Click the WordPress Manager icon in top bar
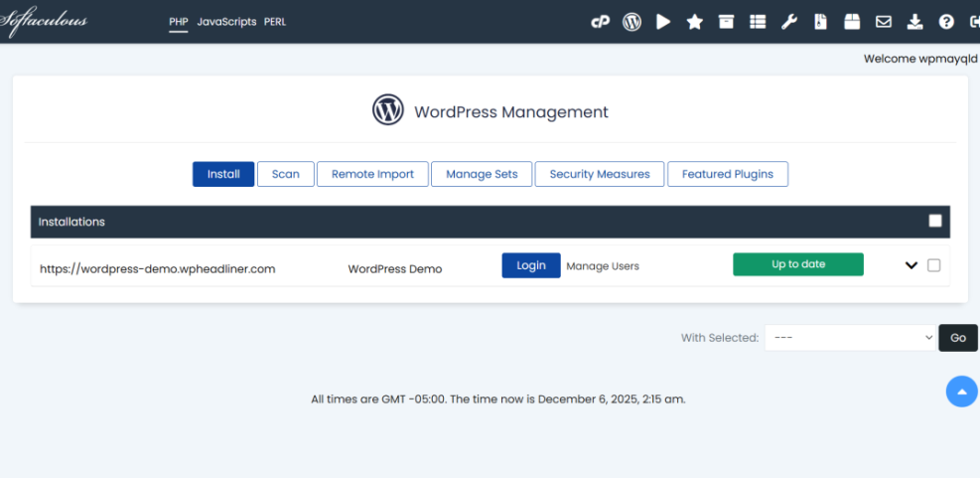 point(631,22)
